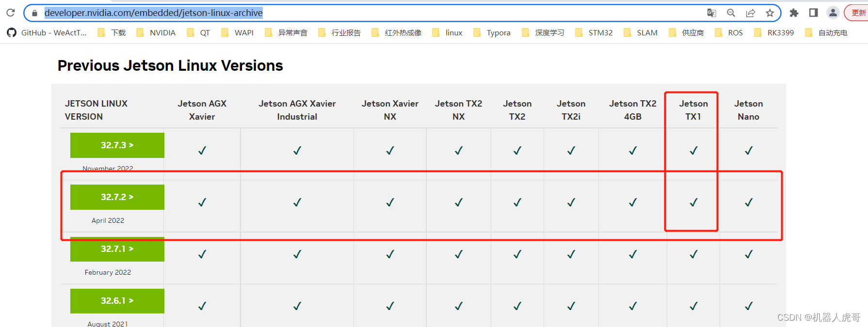The image size is (868, 327).
Task: Open the 自动充电 bookmark folder
Action: tap(826, 32)
